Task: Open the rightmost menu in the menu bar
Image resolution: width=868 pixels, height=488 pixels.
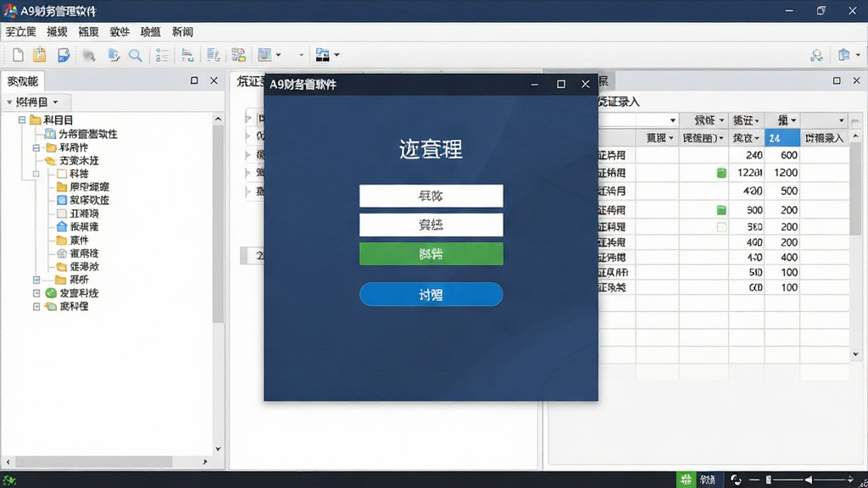Action: tap(182, 31)
